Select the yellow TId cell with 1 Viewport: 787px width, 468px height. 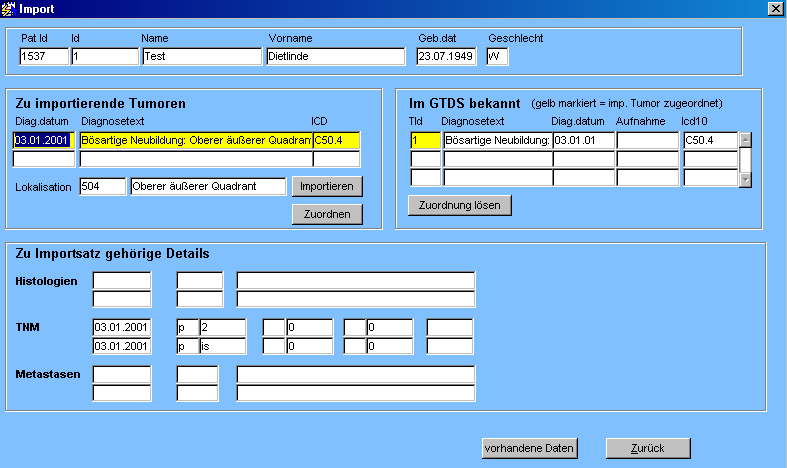425,141
